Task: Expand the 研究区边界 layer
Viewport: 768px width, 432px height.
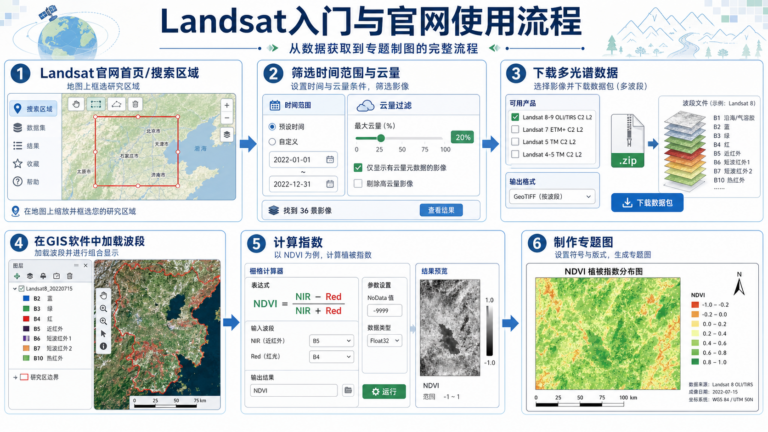Action: [15, 377]
